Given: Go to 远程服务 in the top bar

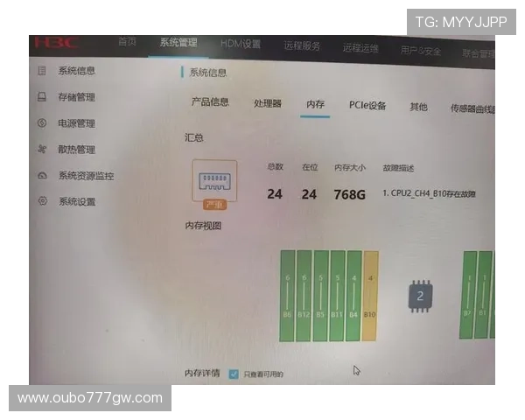Looking at the screenshot, I should click(x=302, y=45).
